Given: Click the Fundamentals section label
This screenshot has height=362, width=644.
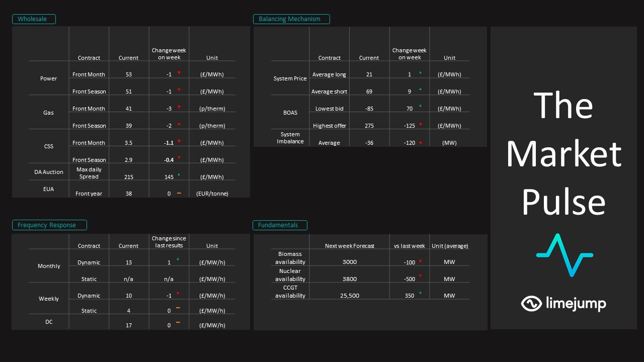Looking at the screenshot, I should [x=280, y=225].
